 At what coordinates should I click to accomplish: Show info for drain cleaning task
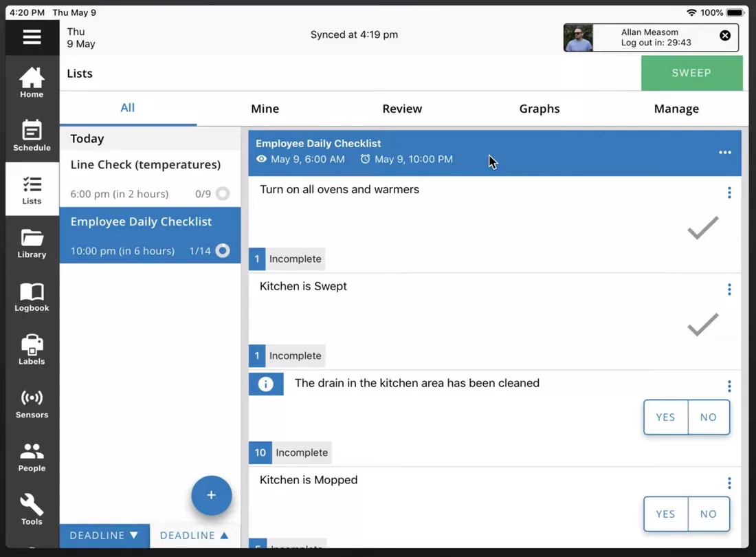266,384
